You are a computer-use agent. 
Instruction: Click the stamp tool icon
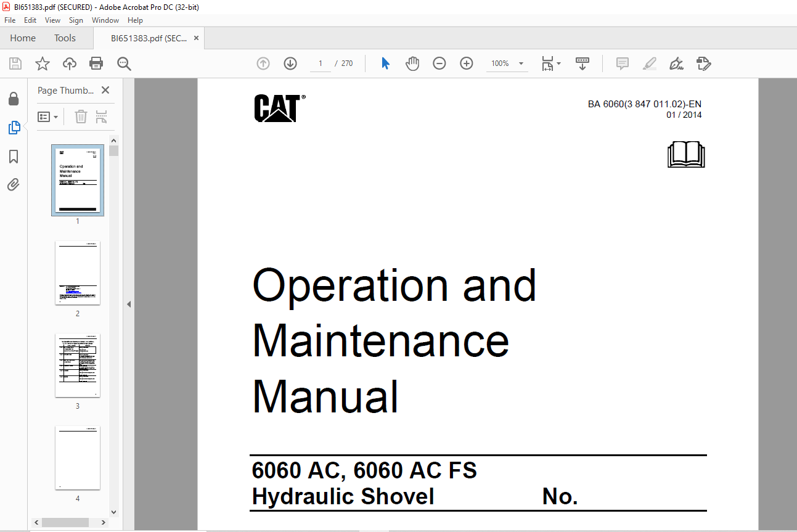coord(703,63)
